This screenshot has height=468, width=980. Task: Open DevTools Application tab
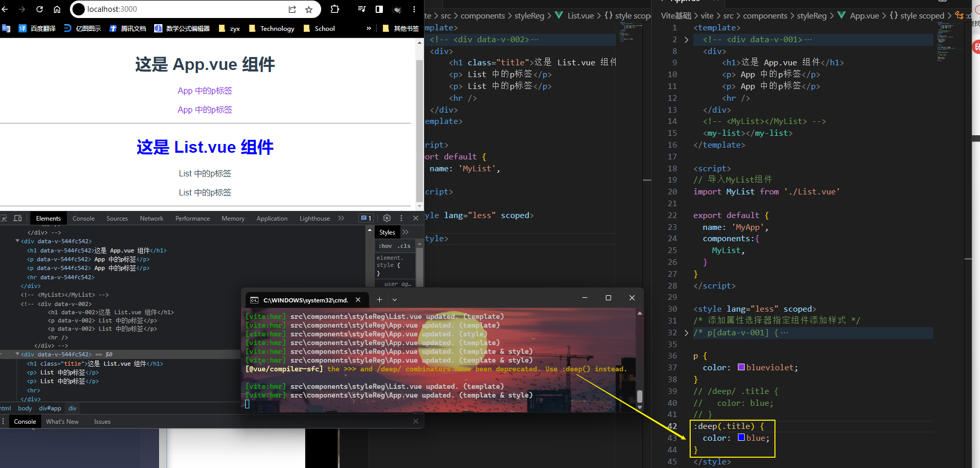272,219
